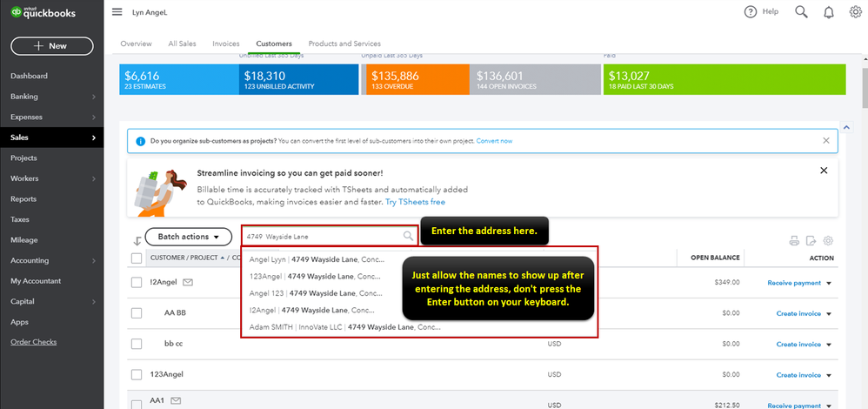Viewport: 868px width, 409px height.
Task: Check the box for AA1
Action: (137, 405)
